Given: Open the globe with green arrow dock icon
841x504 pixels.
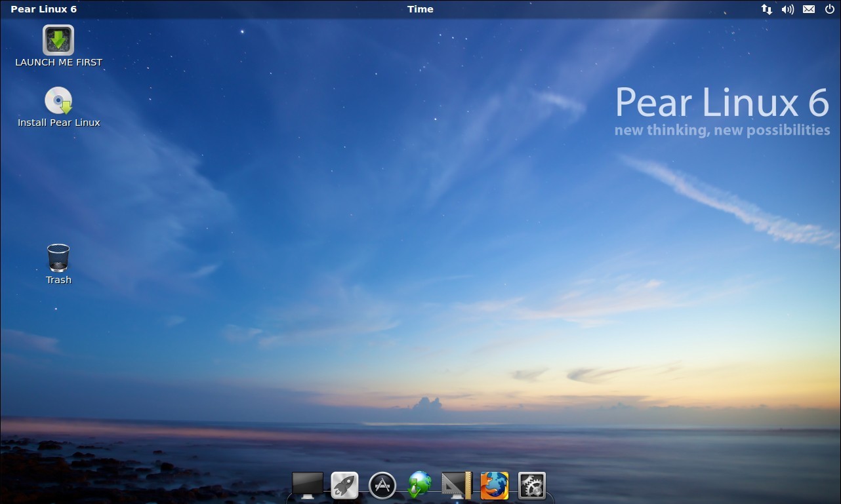Looking at the screenshot, I should coord(420,486).
